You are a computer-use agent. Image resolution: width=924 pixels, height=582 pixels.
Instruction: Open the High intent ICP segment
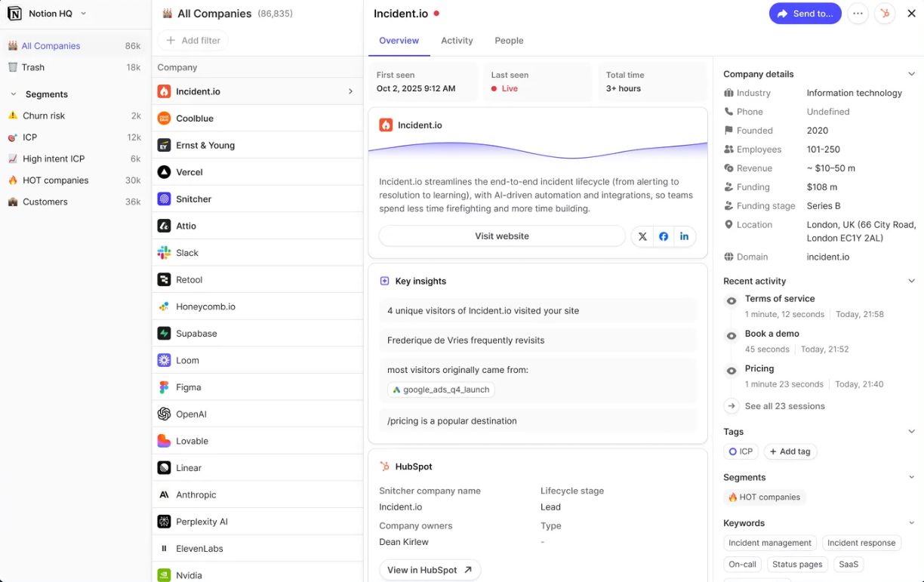[x=74, y=159]
